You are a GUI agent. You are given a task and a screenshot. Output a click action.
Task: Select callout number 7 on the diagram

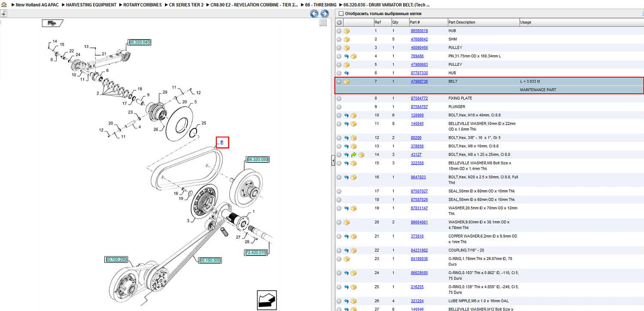click(x=222, y=142)
